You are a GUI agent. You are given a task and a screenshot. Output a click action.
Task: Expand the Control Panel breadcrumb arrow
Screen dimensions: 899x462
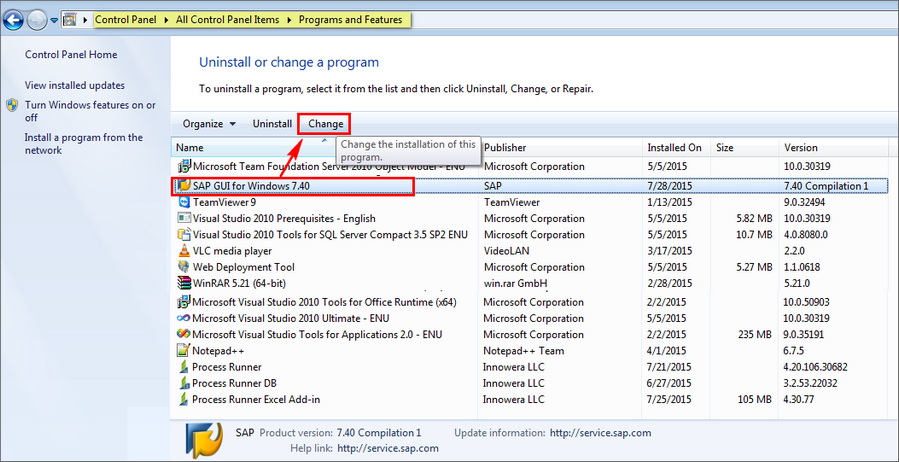click(168, 20)
